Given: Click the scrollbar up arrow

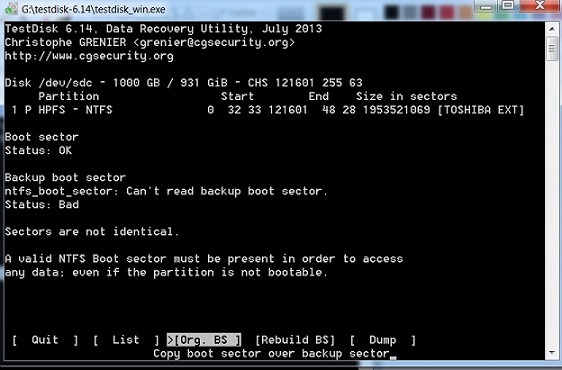Looking at the screenshot, I should 552,29.
